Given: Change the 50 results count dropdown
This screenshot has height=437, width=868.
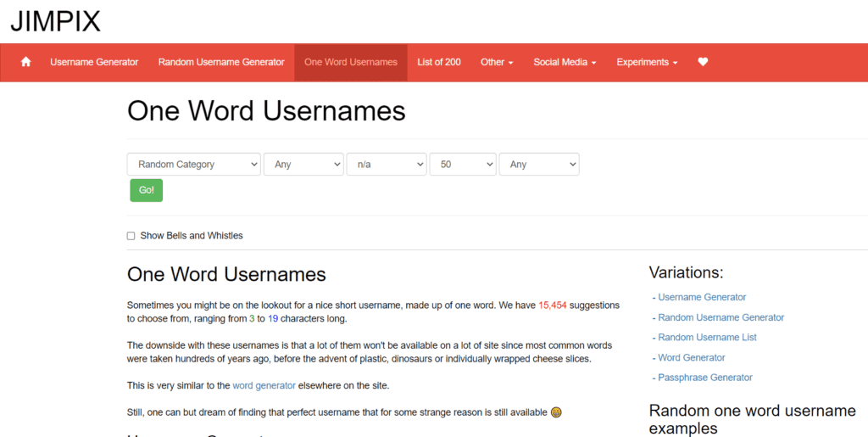Looking at the screenshot, I should 462,165.
